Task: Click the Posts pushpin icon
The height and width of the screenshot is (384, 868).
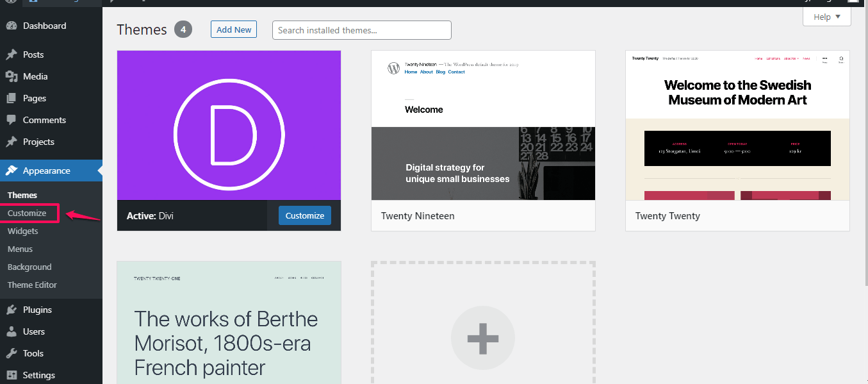Action: pos(13,54)
